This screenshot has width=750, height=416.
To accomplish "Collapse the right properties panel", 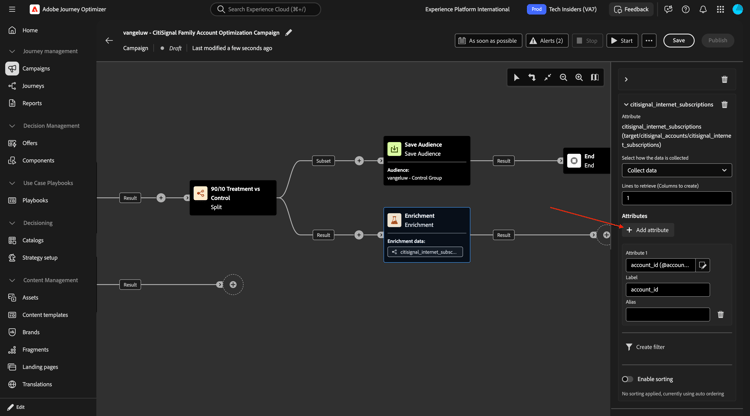I will pos(626,79).
